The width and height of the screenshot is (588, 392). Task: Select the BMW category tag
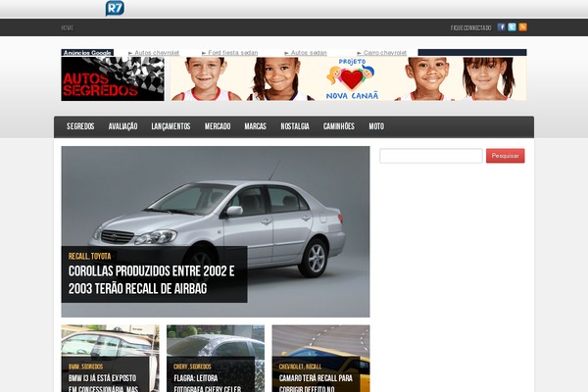[73, 367]
